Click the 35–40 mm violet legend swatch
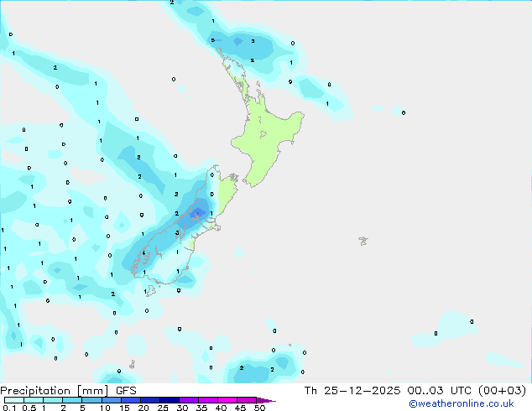The width and height of the screenshot is (532, 411). pos(207,400)
